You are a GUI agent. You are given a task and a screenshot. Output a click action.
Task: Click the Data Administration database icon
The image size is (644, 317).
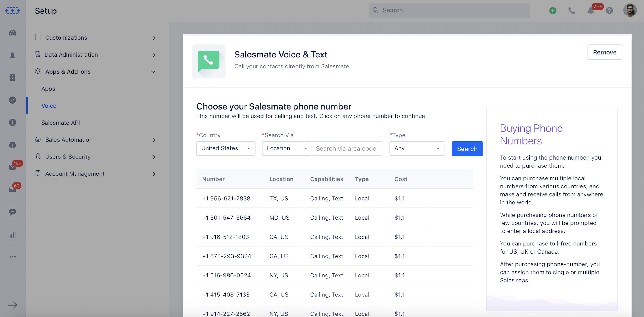pos(38,54)
